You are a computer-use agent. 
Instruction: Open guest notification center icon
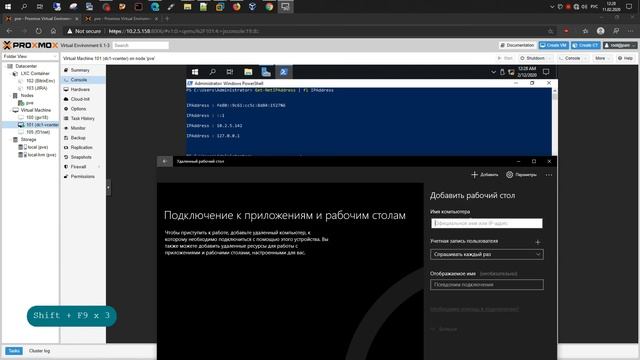tap(546, 72)
